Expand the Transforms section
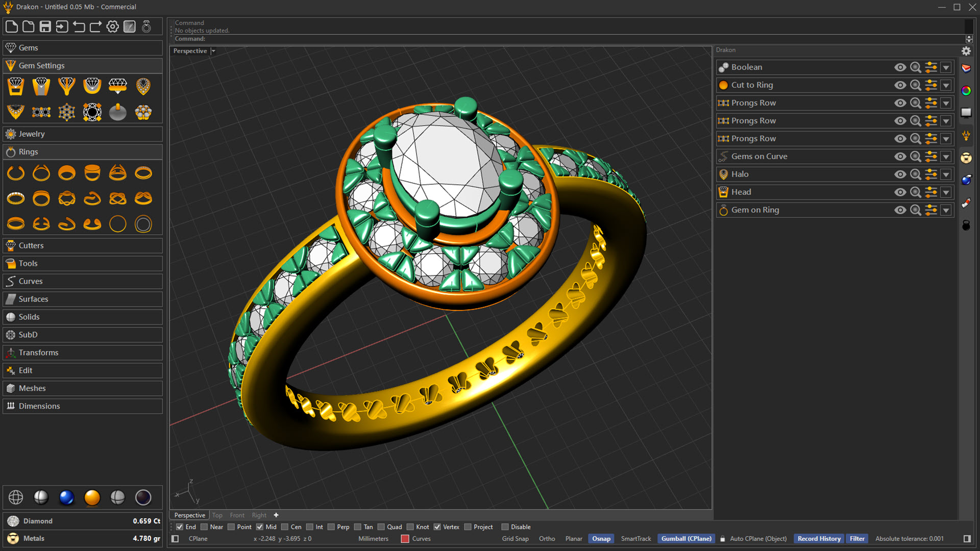Viewport: 980px width, 551px height. [x=83, y=353]
